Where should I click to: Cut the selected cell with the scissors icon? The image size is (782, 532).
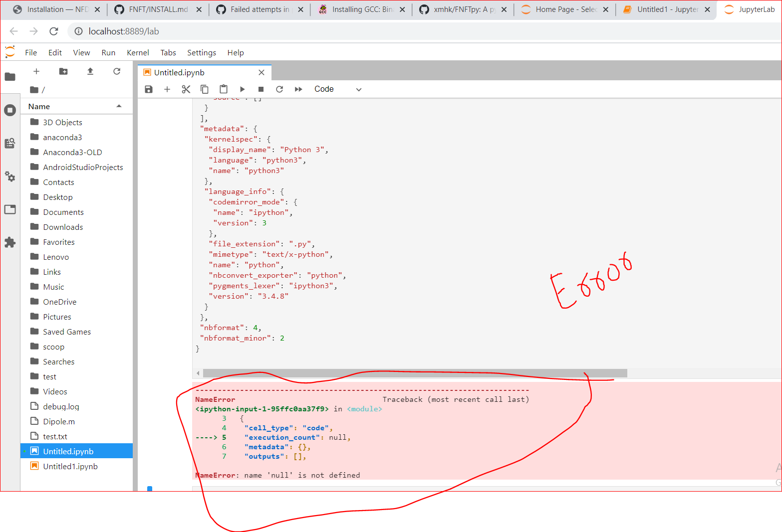tap(186, 89)
